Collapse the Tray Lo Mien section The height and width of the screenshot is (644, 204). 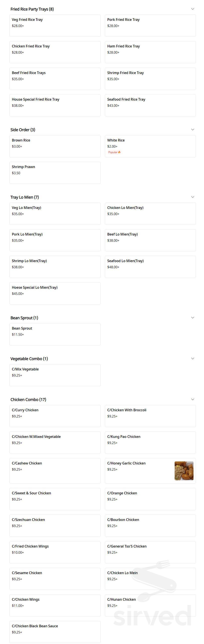[x=192, y=197]
